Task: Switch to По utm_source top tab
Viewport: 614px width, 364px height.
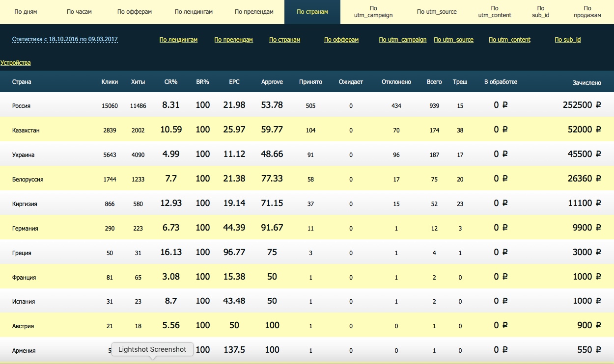Action: click(x=437, y=12)
